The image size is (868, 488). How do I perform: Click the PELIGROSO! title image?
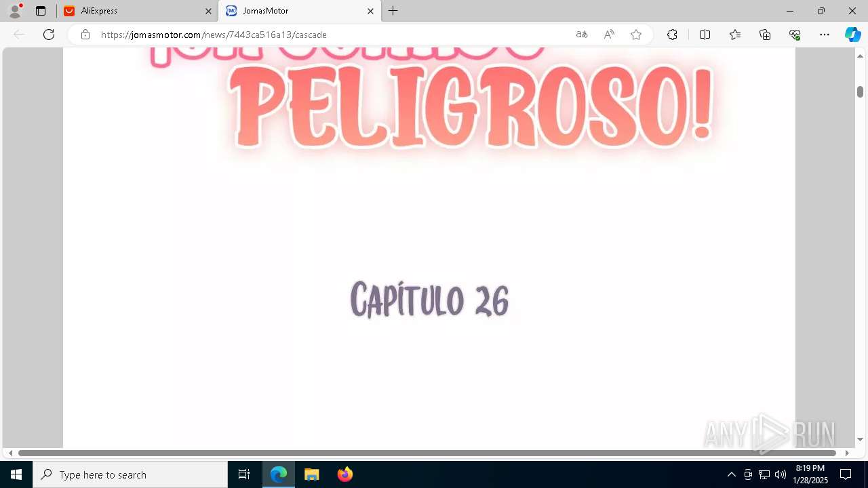click(x=472, y=107)
